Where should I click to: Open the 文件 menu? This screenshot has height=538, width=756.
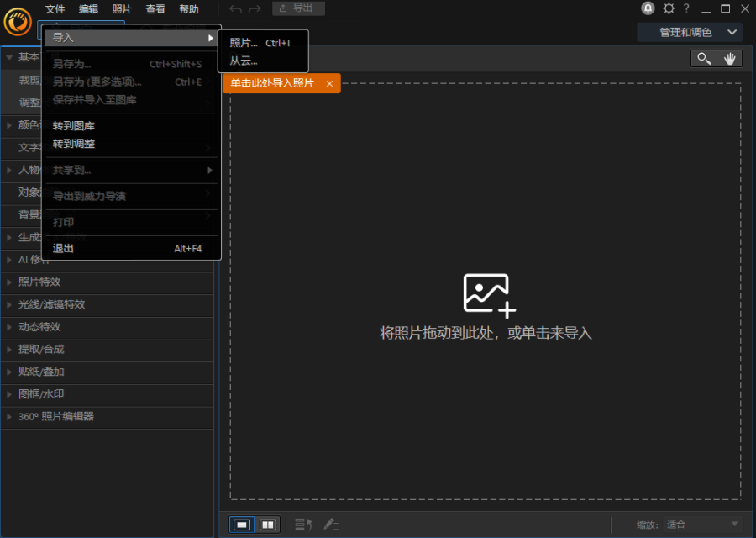click(x=55, y=9)
